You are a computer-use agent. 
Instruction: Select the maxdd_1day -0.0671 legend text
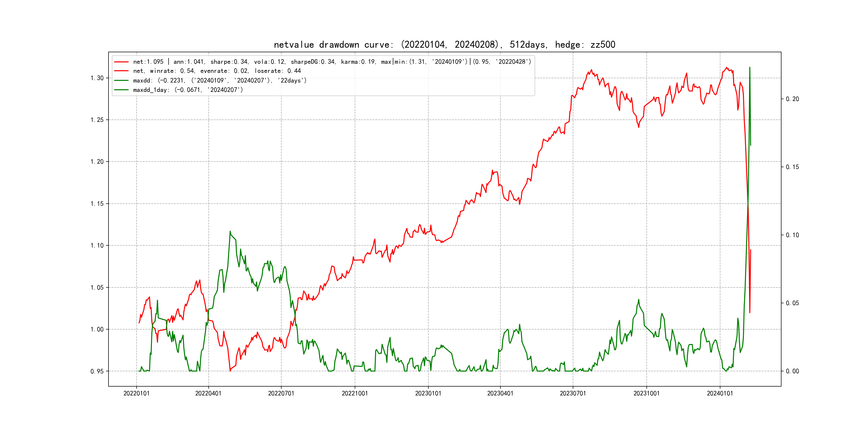188,90
